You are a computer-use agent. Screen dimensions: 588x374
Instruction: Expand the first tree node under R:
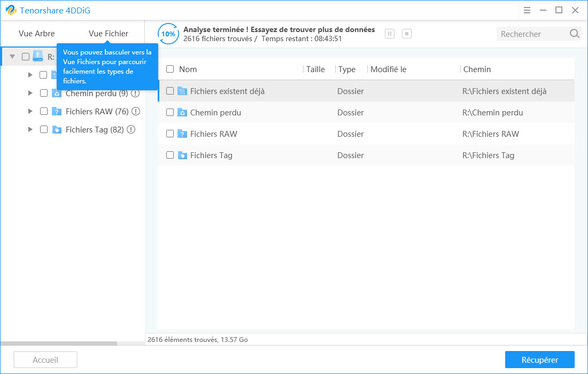(30, 75)
